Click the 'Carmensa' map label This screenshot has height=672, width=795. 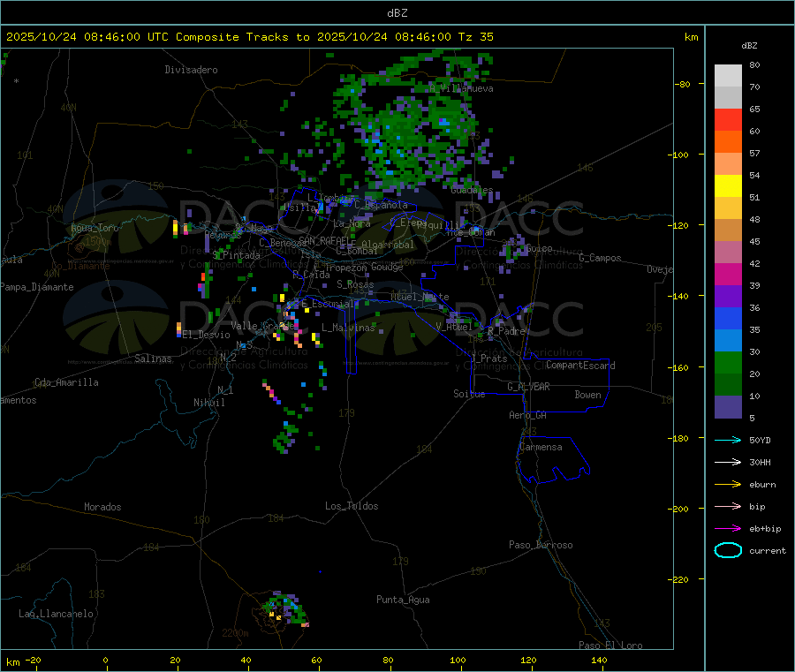tap(541, 447)
